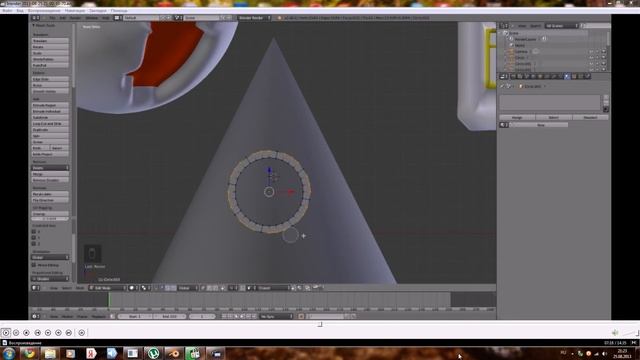Viewport: 640px width, 360px height.
Task: Open the World properties tab icon
Action: click(533, 77)
